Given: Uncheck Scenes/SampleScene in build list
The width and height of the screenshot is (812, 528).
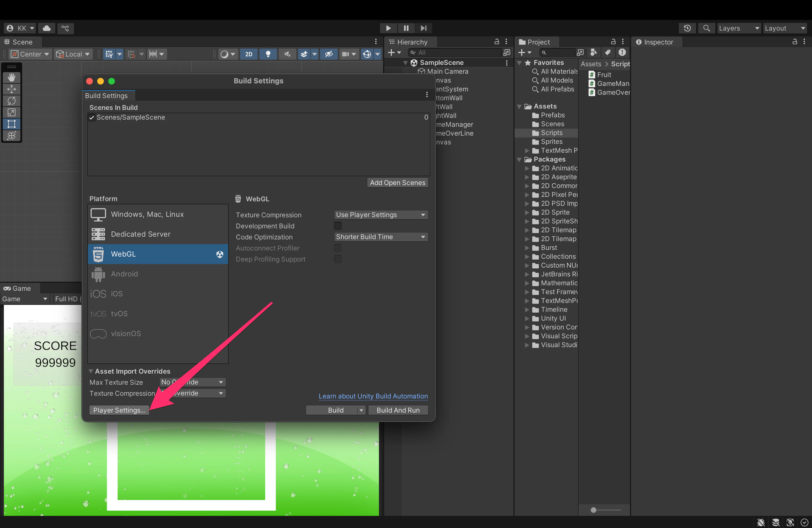Looking at the screenshot, I should click(x=92, y=118).
